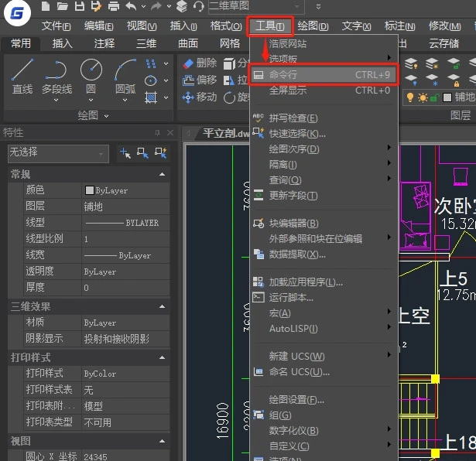Click the GstarCAD application logo button
Viewport: 476px width, 461px height.
point(17,12)
